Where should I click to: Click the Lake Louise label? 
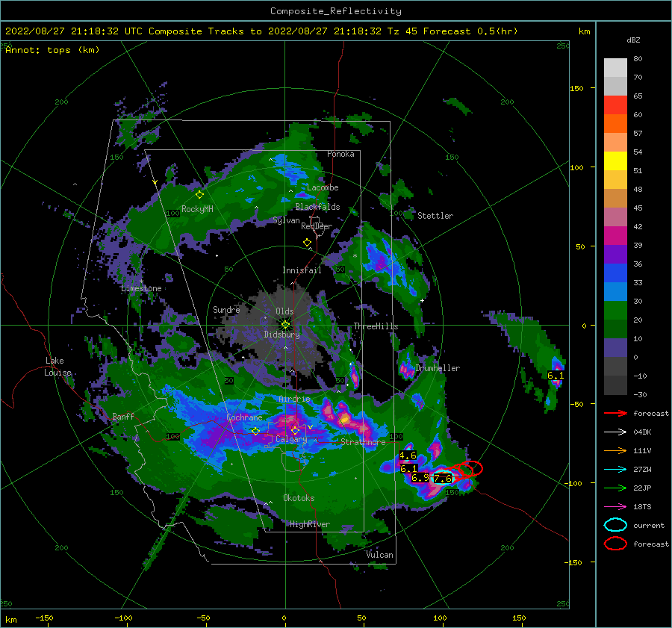pyautogui.click(x=57, y=367)
